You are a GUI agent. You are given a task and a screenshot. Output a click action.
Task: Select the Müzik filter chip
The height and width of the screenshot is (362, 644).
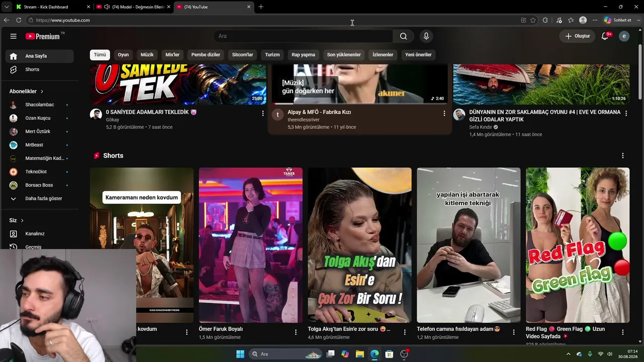[x=147, y=55]
